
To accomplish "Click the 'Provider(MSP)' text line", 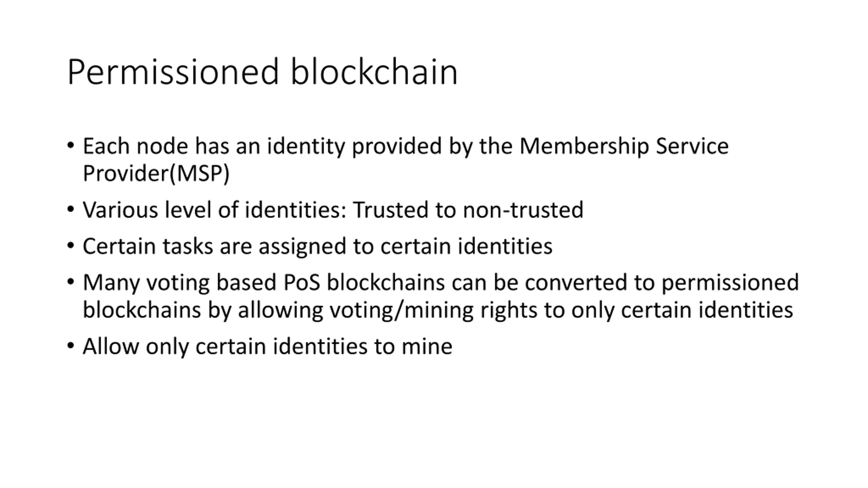I will point(156,174).
